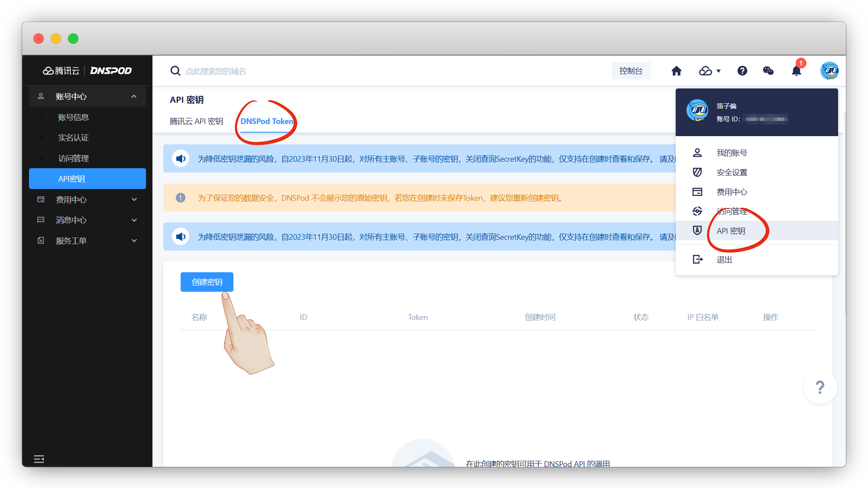Click the collapse sidebar icon at bottom left
868x489 pixels.
point(39,459)
